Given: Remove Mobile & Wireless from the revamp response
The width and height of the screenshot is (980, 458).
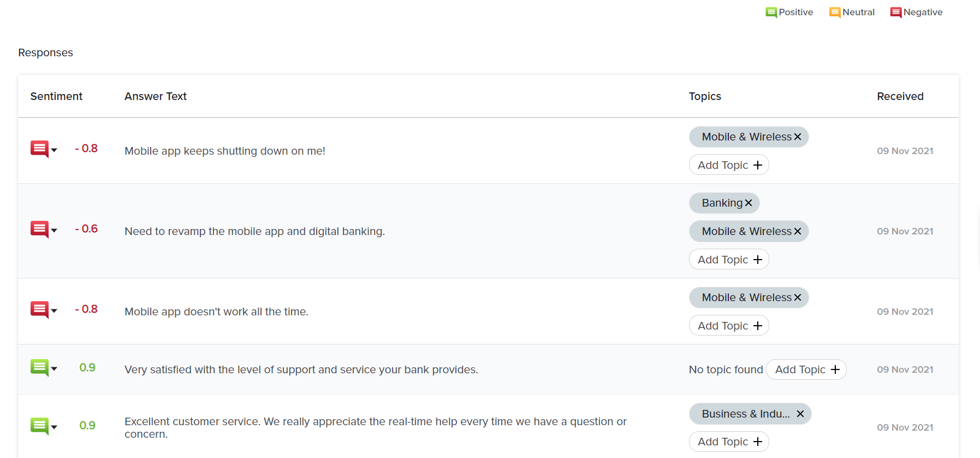Looking at the screenshot, I should [798, 231].
